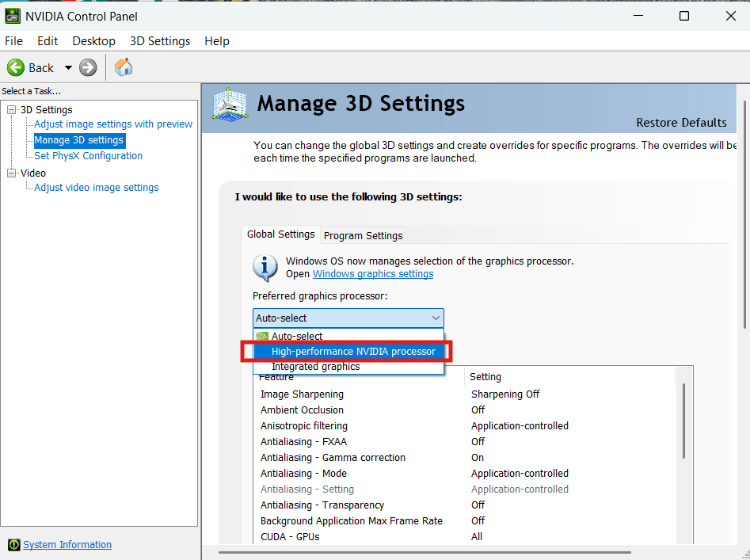Open Adjust video image settings
The image size is (750, 560).
[x=96, y=187]
